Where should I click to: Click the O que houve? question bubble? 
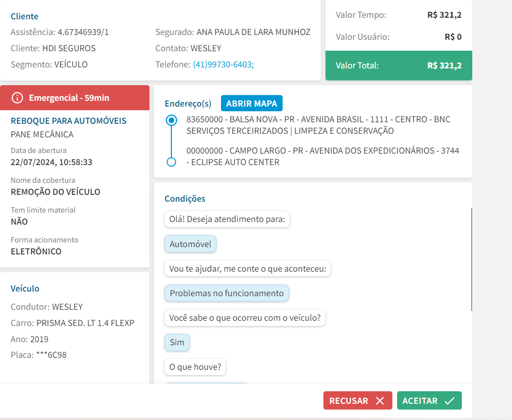coord(195,367)
